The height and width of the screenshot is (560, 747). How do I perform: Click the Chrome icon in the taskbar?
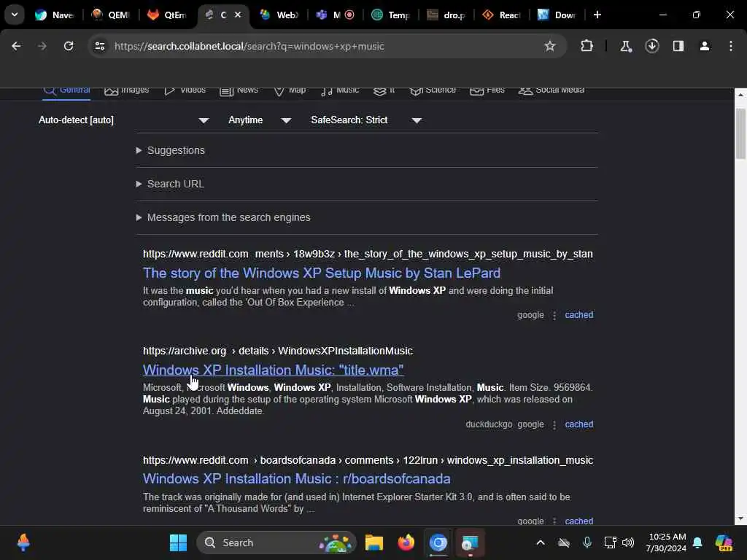tap(438, 542)
